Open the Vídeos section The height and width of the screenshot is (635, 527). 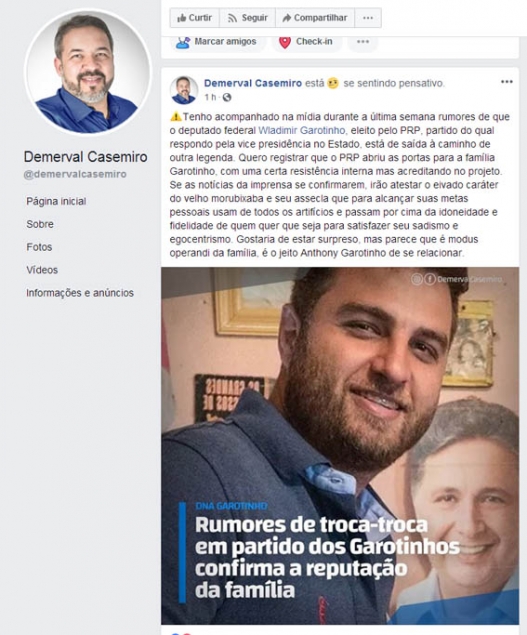click(x=42, y=270)
